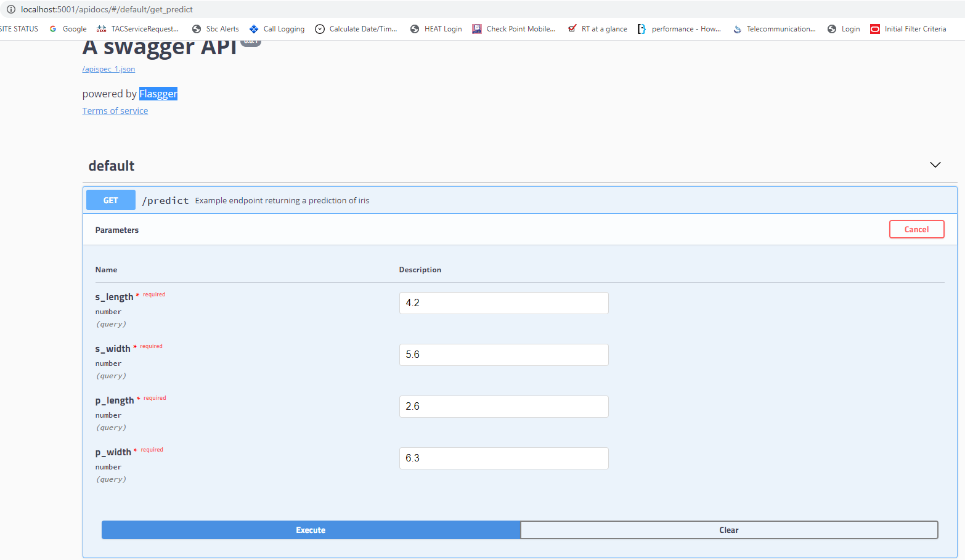Image resolution: width=965 pixels, height=560 pixels.
Task: Click the site info icon in the address bar
Action: (11, 9)
